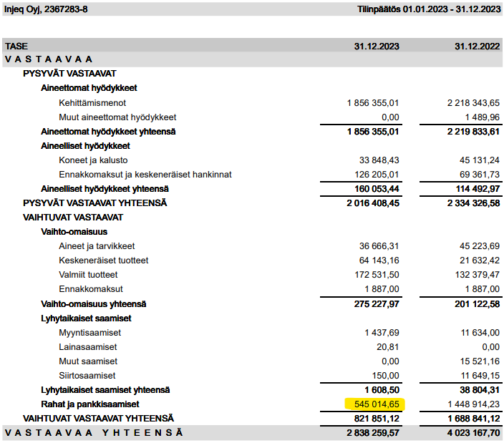Click the 'Kehittämismenot' row label
Viewport: 504px width, 443px height.
(x=92, y=103)
